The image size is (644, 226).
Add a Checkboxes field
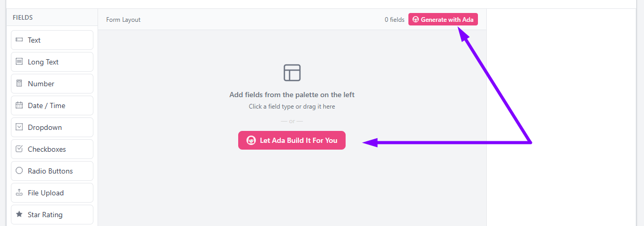tap(52, 149)
